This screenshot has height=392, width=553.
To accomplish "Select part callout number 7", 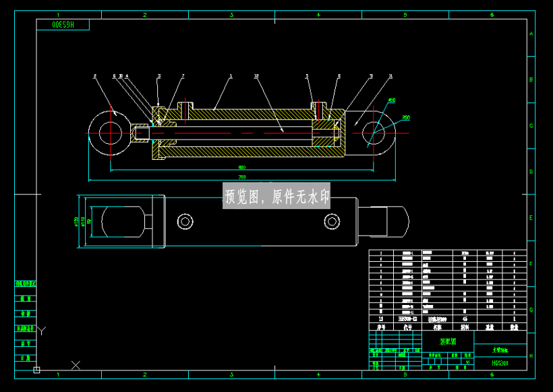I will (x=183, y=76).
